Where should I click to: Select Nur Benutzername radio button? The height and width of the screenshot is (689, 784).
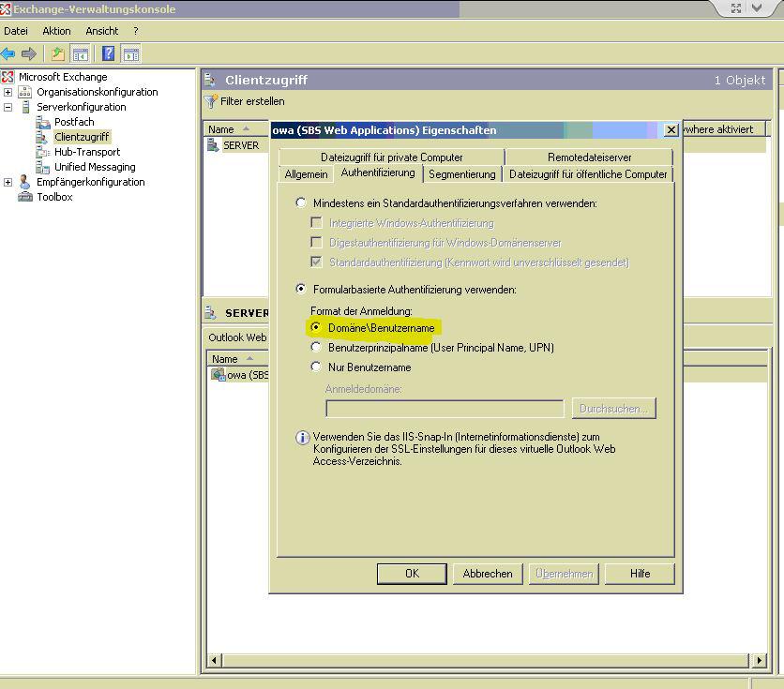316,367
